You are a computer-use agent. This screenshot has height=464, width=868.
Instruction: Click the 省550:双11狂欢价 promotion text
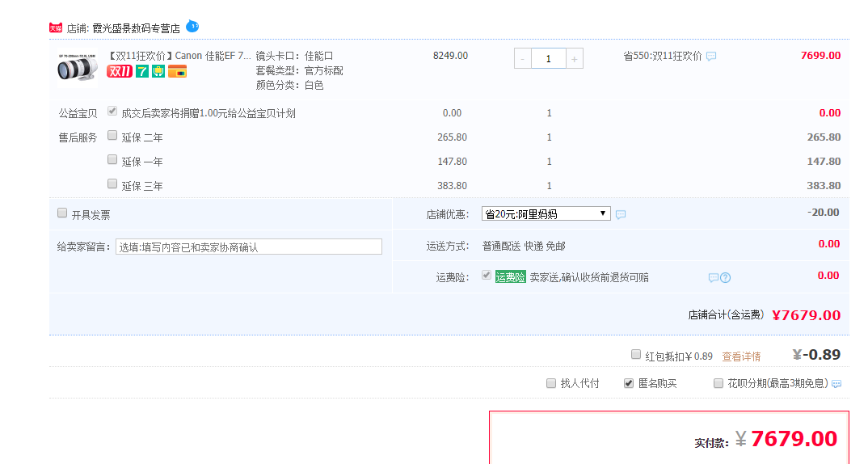662,56
